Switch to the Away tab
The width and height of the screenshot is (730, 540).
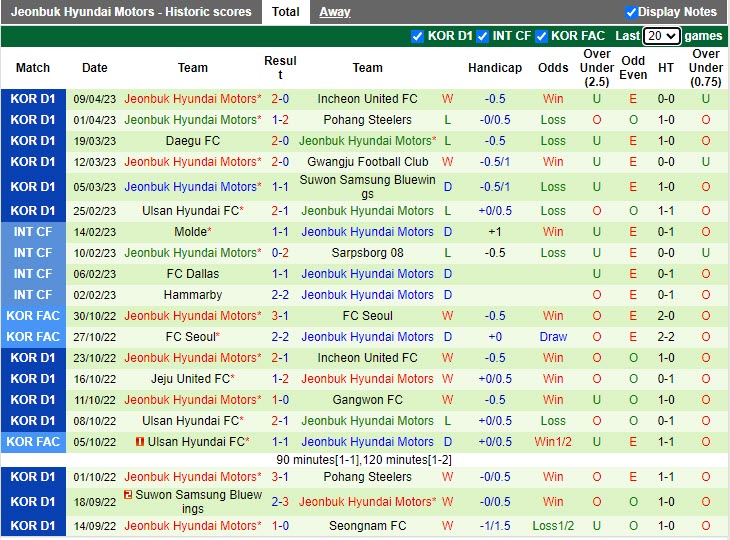click(x=335, y=12)
